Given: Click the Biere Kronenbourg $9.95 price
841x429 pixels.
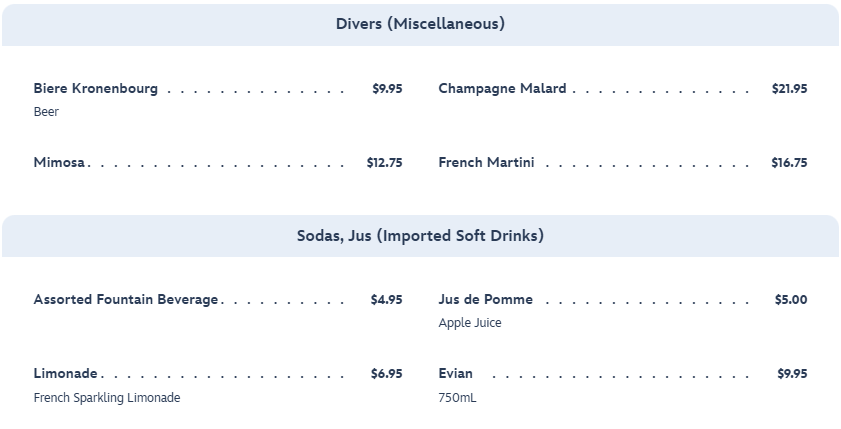Looking at the screenshot, I should pos(387,89).
